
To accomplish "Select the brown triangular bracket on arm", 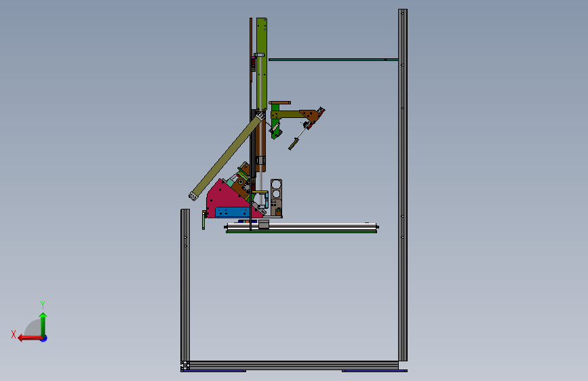I will 311,115.
